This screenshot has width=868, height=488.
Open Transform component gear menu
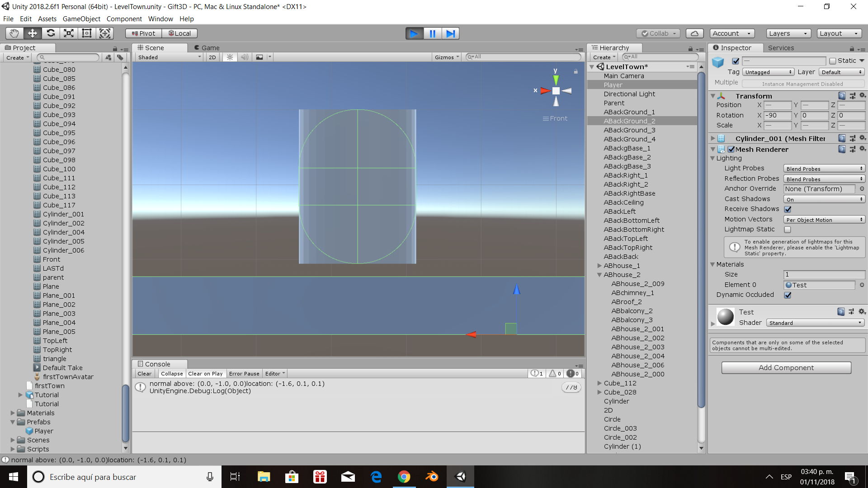click(x=863, y=95)
